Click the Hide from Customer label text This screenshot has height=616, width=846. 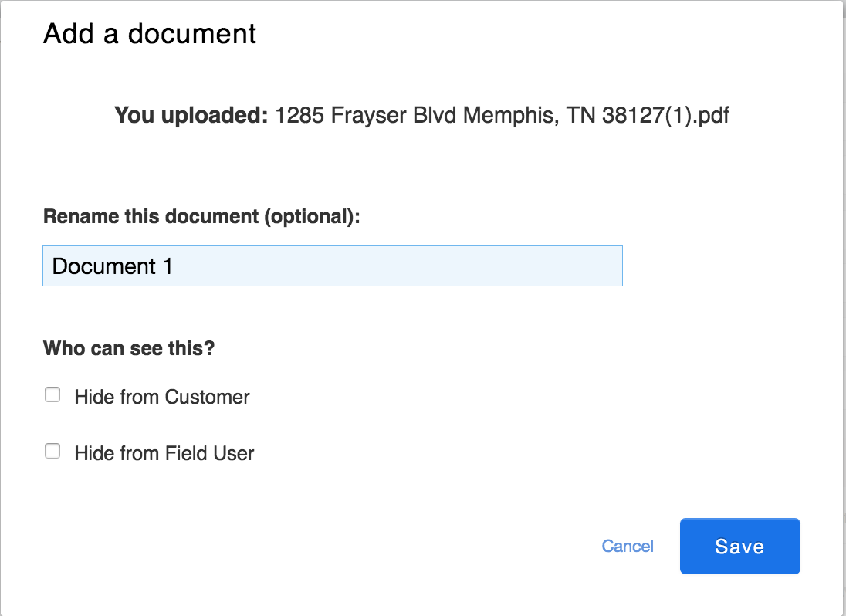(x=162, y=397)
